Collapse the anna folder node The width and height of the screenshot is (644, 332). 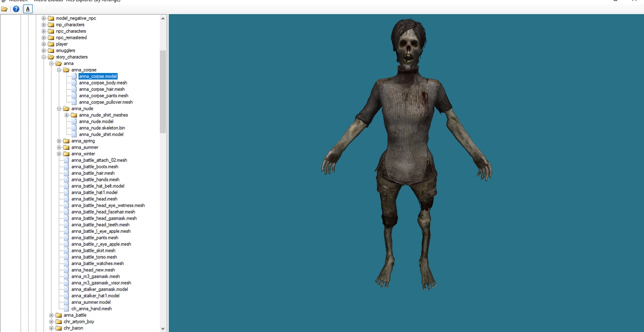tap(51, 63)
